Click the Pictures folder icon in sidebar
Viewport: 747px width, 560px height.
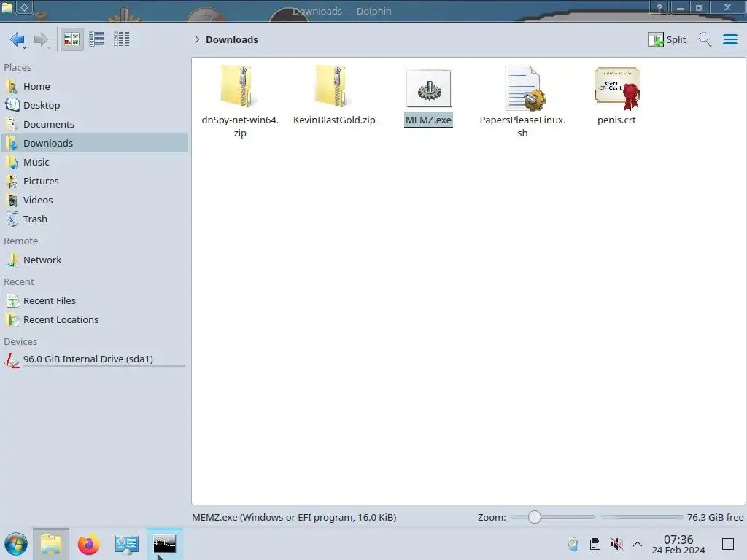pos(12,182)
